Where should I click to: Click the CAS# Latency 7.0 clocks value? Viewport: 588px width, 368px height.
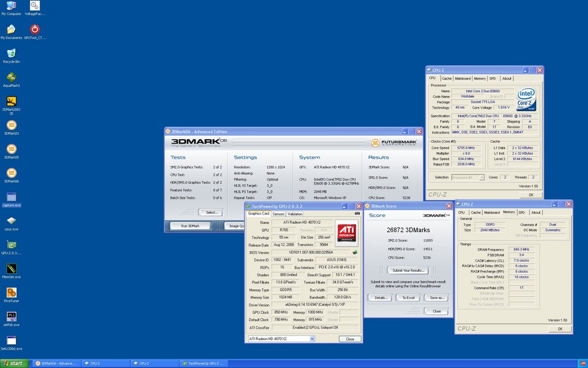[x=521, y=260]
